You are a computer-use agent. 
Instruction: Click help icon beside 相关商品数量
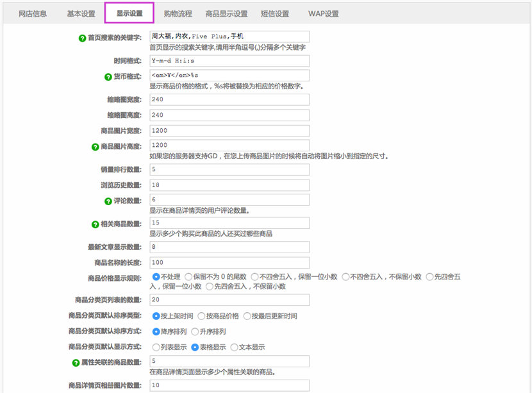point(95,224)
